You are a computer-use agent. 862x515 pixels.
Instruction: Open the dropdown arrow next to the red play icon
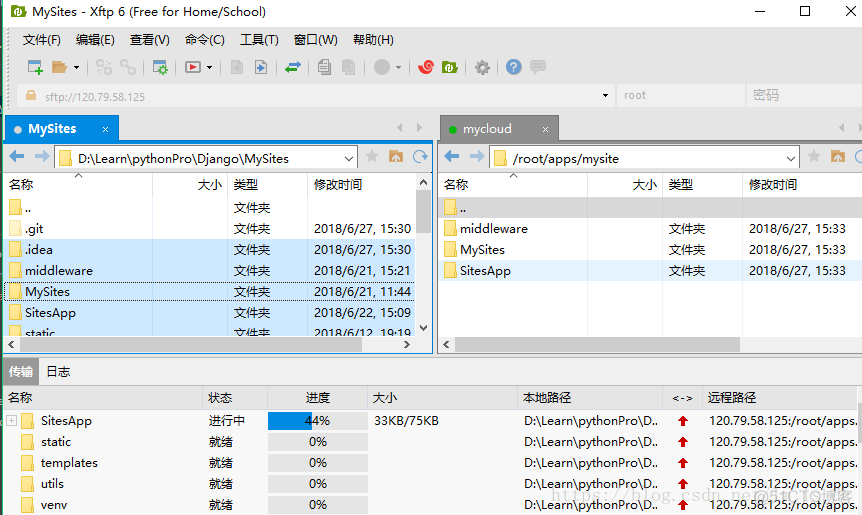pyautogui.click(x=209, y=68)
